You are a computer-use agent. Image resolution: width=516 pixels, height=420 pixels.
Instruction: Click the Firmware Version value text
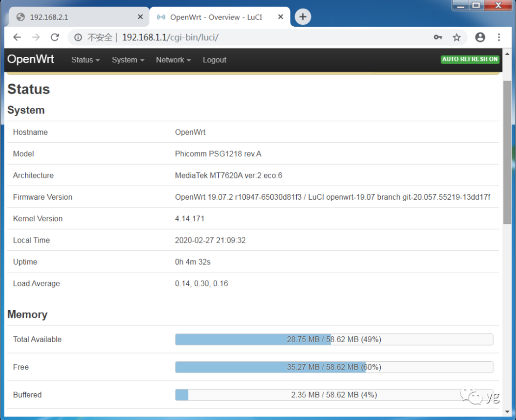click(x=333, y=197)
